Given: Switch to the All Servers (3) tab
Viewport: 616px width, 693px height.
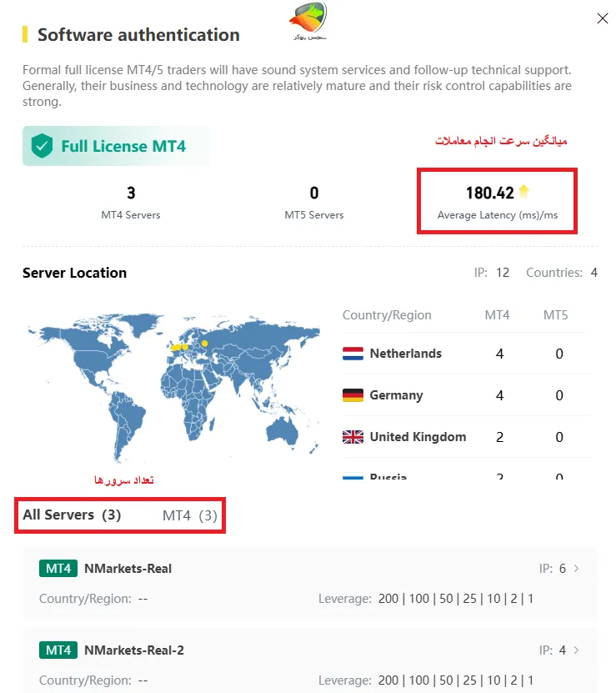Looking at the screenshot, I should point(72,515).
